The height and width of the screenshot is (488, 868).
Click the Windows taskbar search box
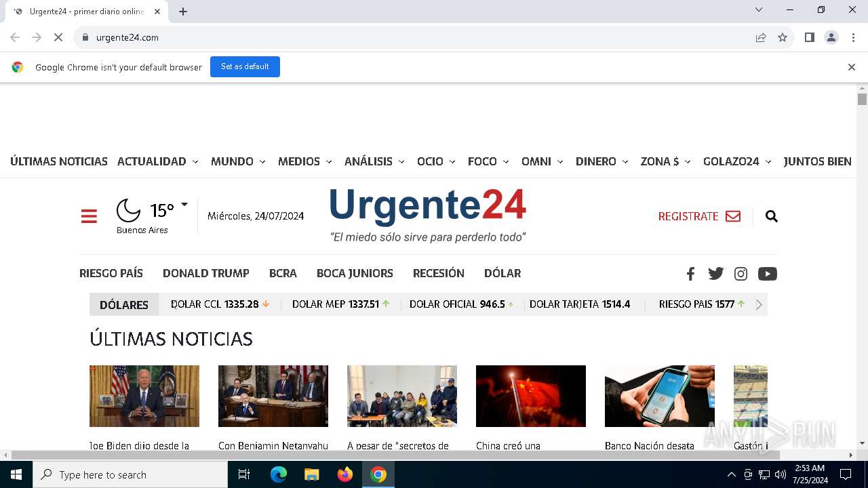click(x=130, y=474)
